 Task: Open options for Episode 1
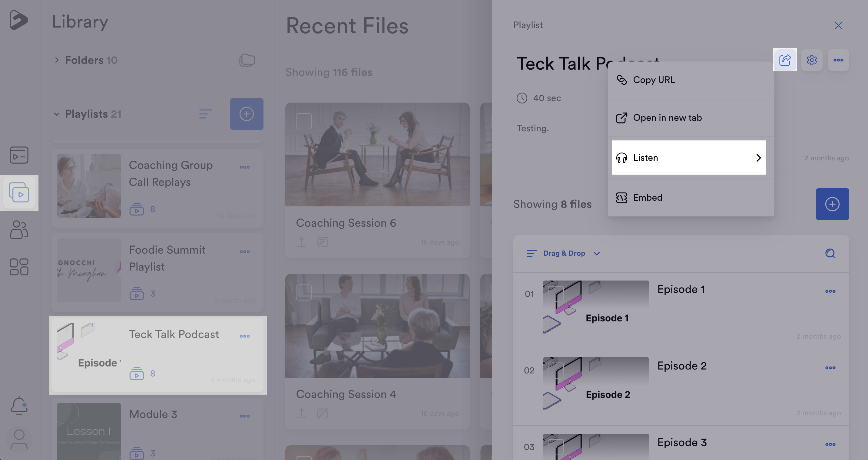(830, 291)
